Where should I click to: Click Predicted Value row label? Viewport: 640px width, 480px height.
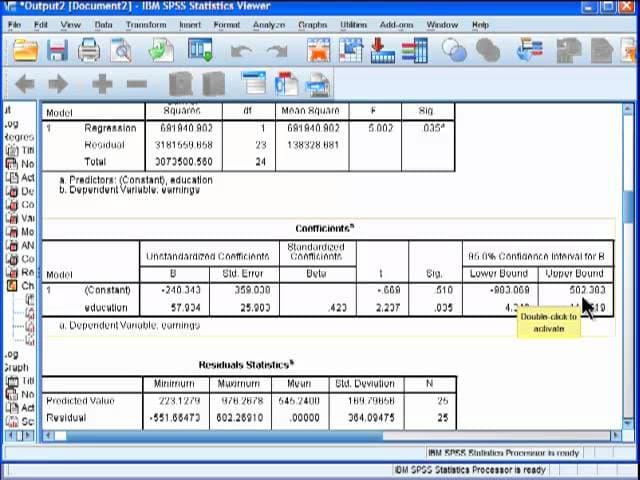tap(80, 401)
